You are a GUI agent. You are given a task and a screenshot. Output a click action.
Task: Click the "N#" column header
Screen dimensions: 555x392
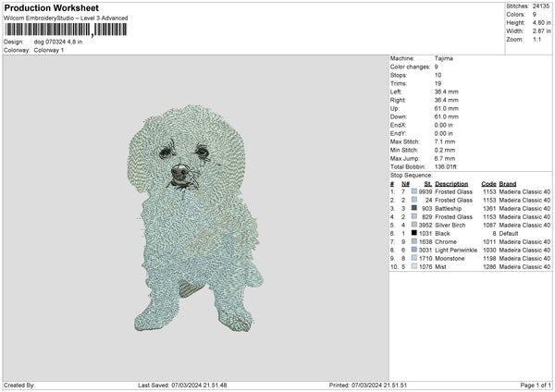pos(405,184)
